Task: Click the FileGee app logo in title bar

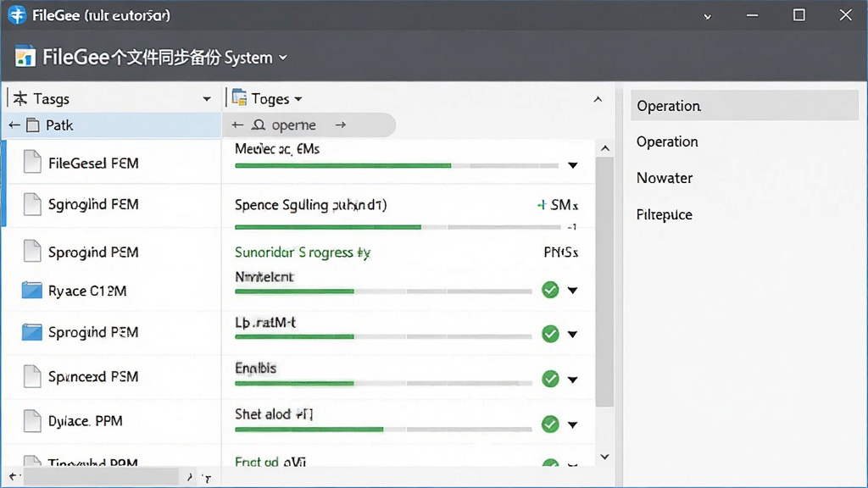Action: [17, 15]
